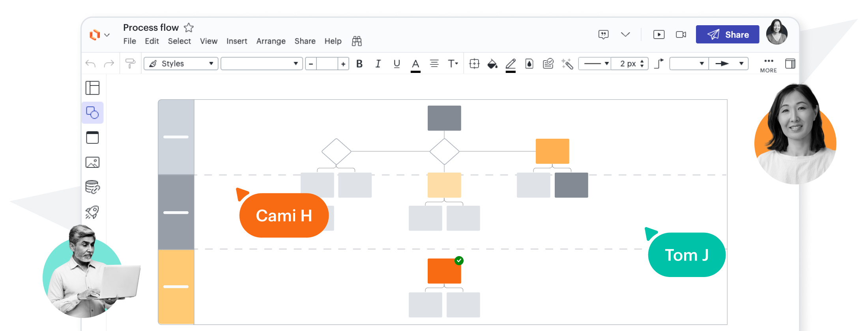
Task: Select the Shapes panel icon in sidebar
Action: (x=93, y=113)
